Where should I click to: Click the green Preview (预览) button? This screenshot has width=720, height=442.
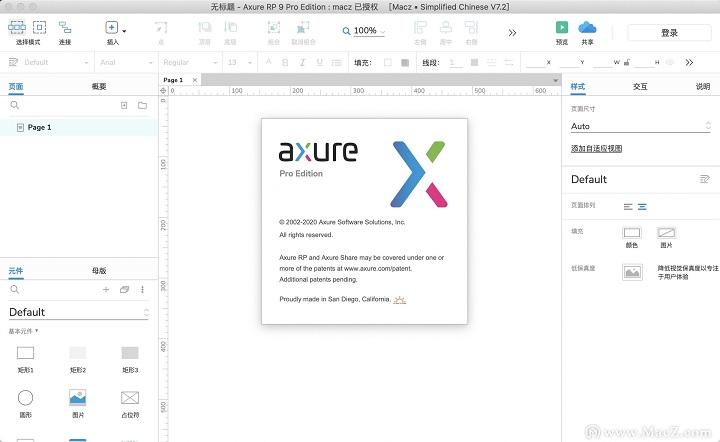tap(562, 27)
